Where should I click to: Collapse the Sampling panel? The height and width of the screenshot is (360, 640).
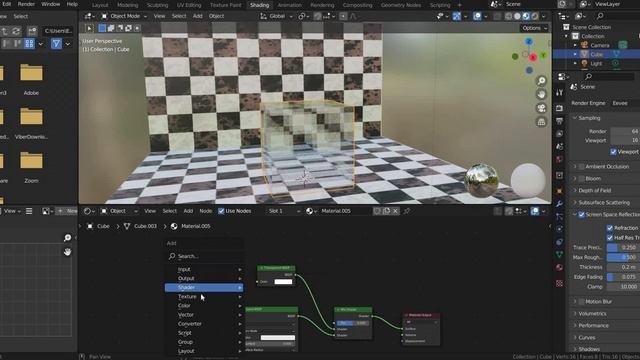point(589,118)
